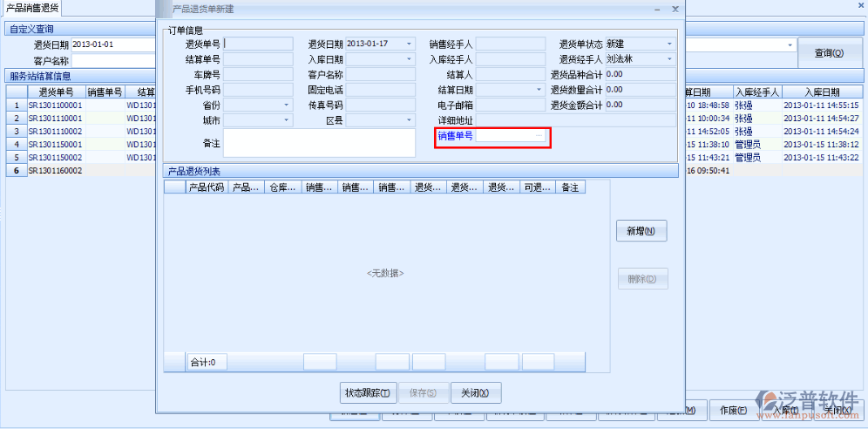Focus the 结算单号 input field
Screen dimensions: 868x429
click(258, 58)
